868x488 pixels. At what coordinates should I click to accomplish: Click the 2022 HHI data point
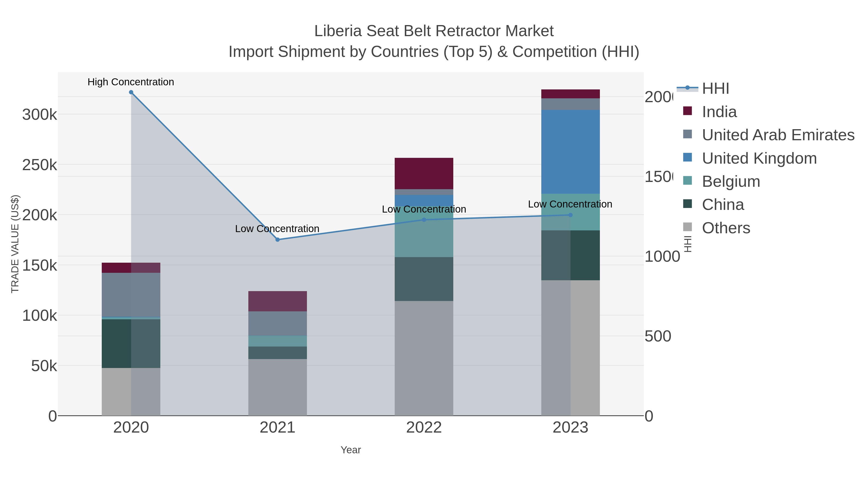point(424,220)
